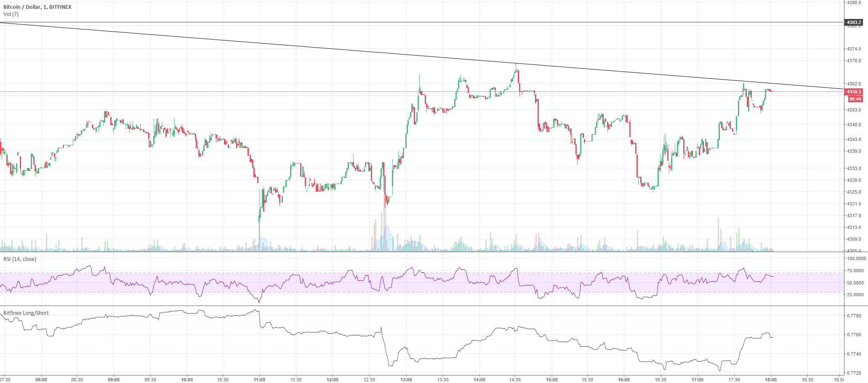This screenshot has width=868, height=383.
Task: Click the 14:30 time axis label
Action: pyautogui.click(x=515, y=380)
